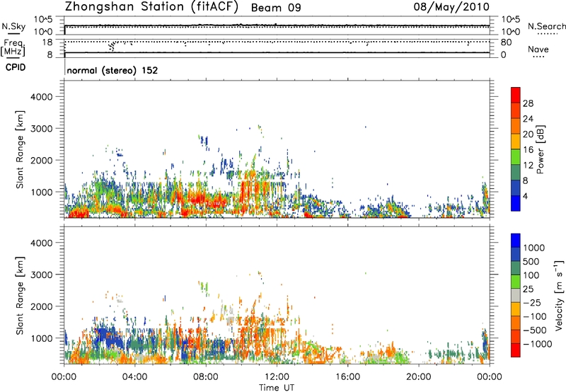Click the '20' Power colorbar label
Screen dimensions: 566x392
click(x=528, y=134)
